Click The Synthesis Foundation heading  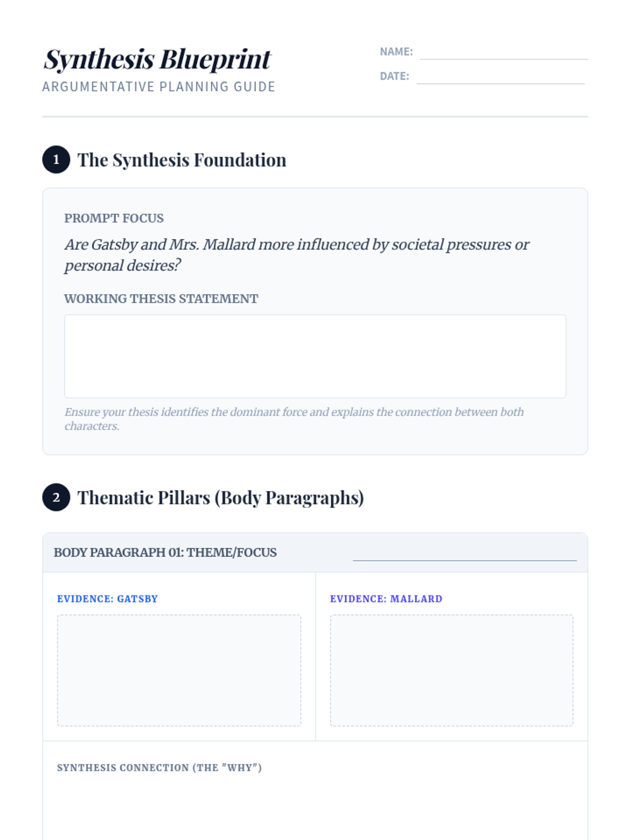pos(182,160)
